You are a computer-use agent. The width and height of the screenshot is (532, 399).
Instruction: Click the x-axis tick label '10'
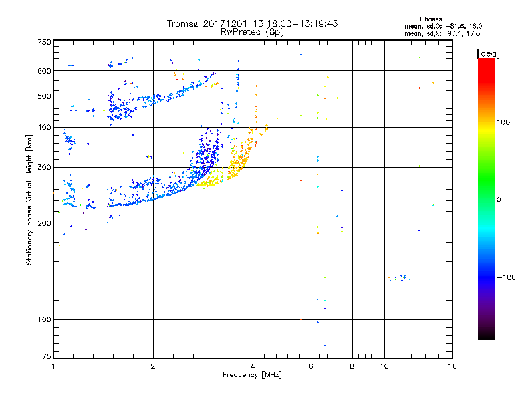tap(384, 366)
